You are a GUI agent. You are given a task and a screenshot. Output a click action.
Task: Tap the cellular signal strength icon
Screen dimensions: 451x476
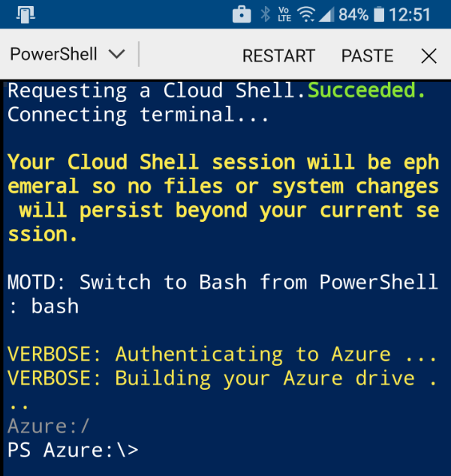pyautogui.click(x=326, y=14)
